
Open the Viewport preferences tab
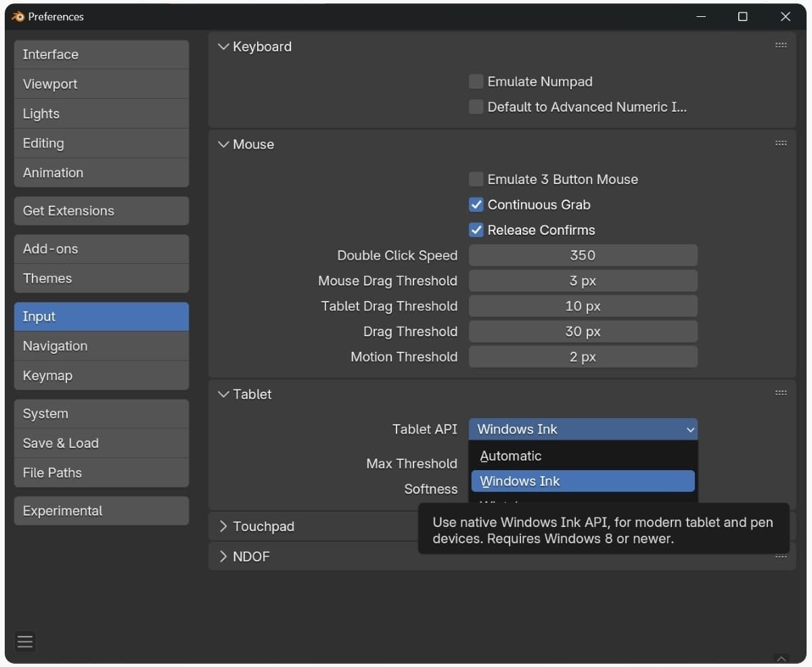[x=101, y=84]
